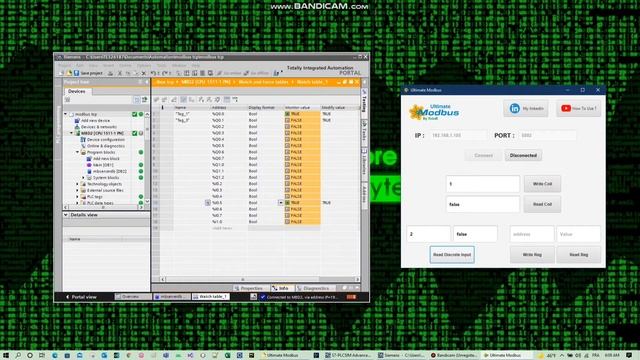This screenshot has width=640, height=360.
Task: Open Bandicam from the taskbar
Action: 454,356
